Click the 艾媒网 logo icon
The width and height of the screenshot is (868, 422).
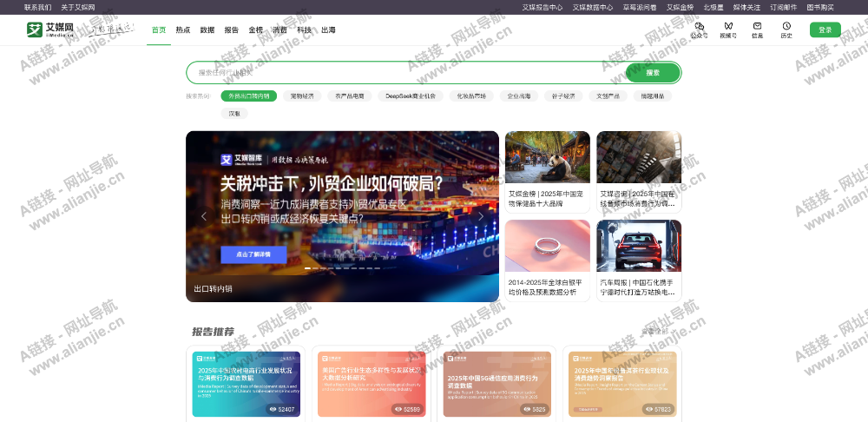(x=35, y=30)
